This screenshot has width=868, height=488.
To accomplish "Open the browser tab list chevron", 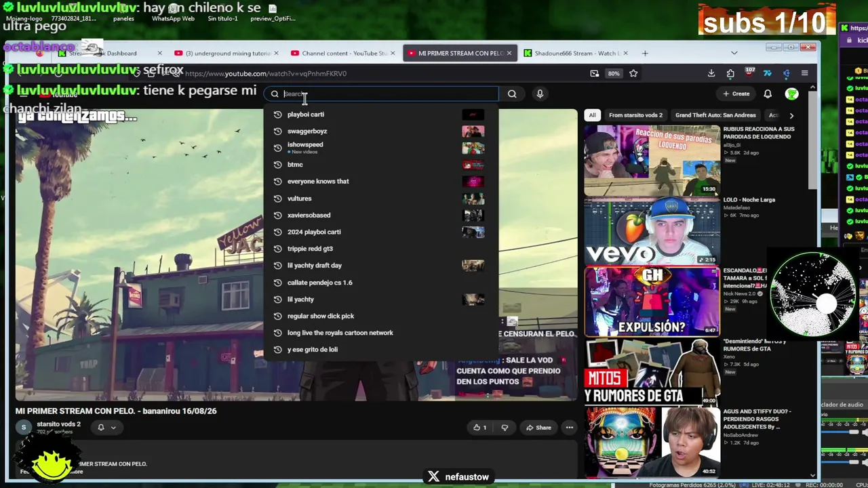I will click(734, 53).
